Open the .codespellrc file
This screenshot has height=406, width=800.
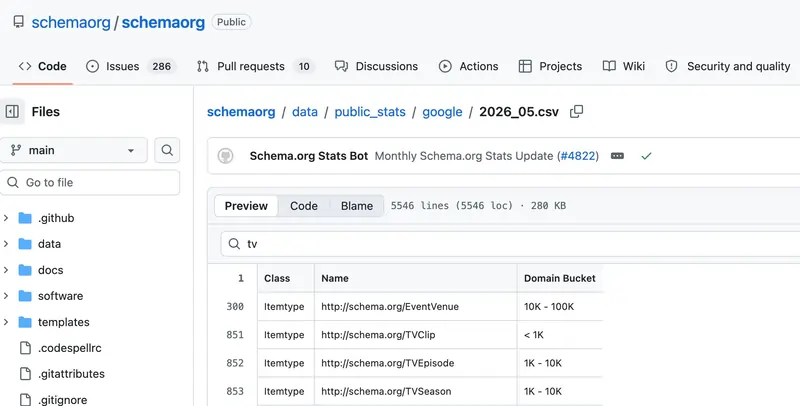click(69, 348)
